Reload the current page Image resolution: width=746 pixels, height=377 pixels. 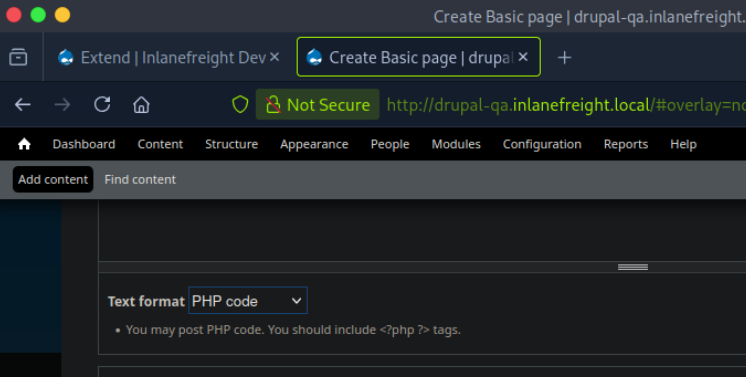click(102, 104)
